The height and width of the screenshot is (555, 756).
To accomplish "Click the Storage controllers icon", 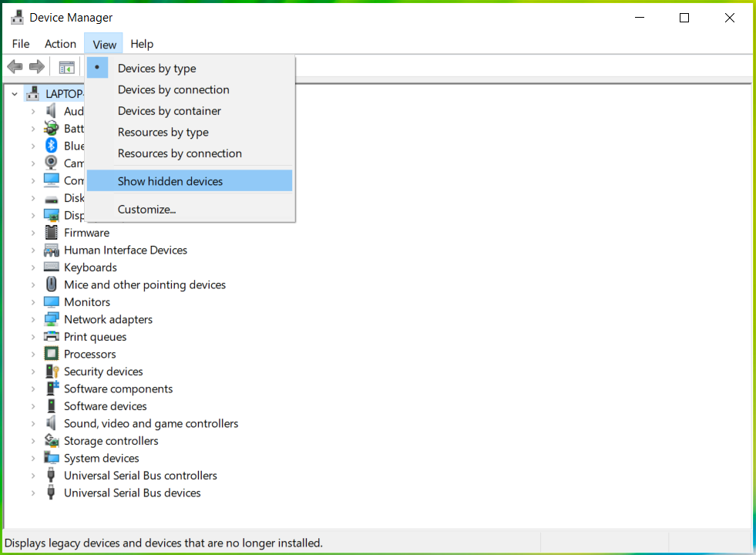I will [x=51, y=440].
